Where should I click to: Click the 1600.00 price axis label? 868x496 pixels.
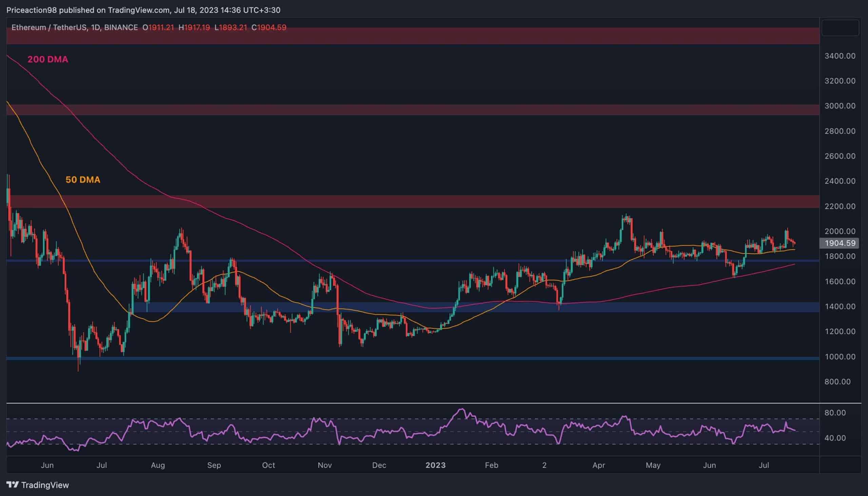click(840, 282)
